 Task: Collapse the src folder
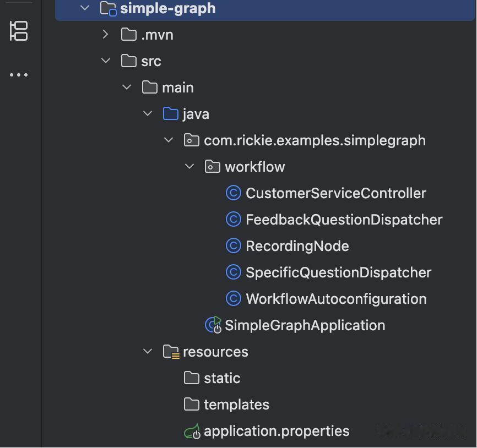[x=106, y=61]
